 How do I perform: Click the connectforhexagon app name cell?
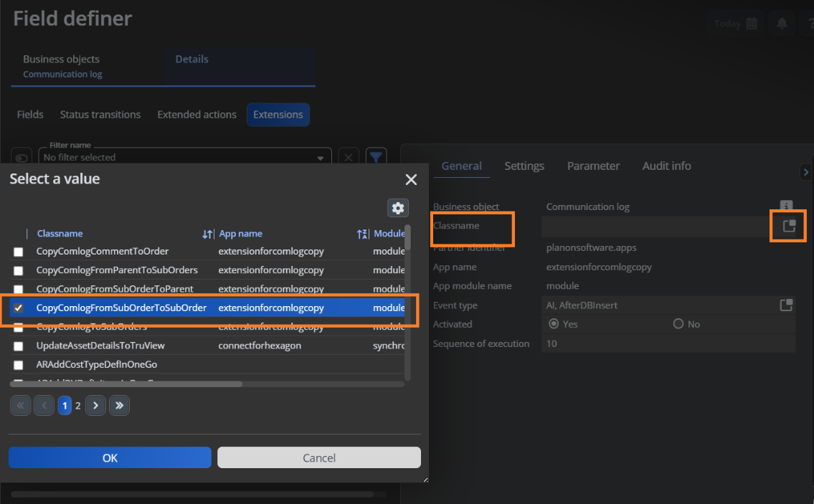tap(260, 346)
